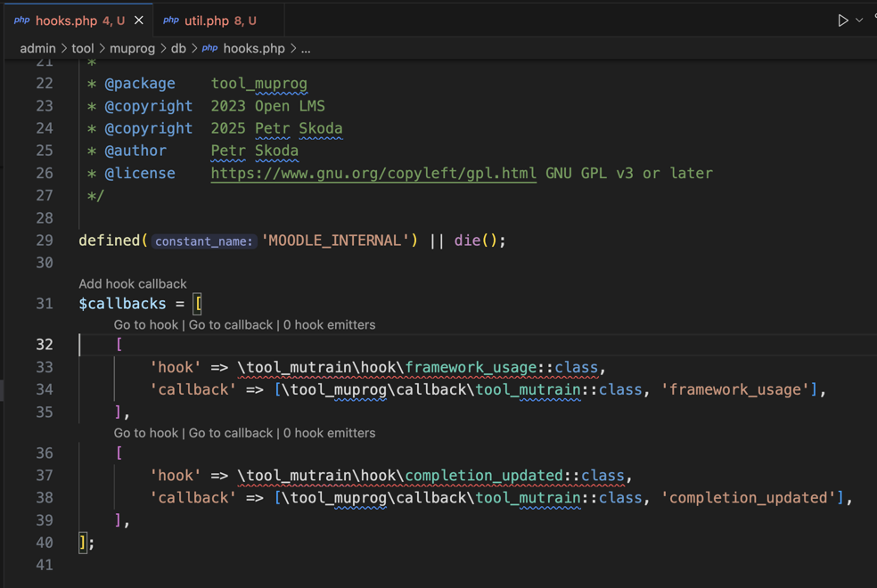Click line number 36 in the gutter
This screenshot has height=588, width=877.
point(45,453)
